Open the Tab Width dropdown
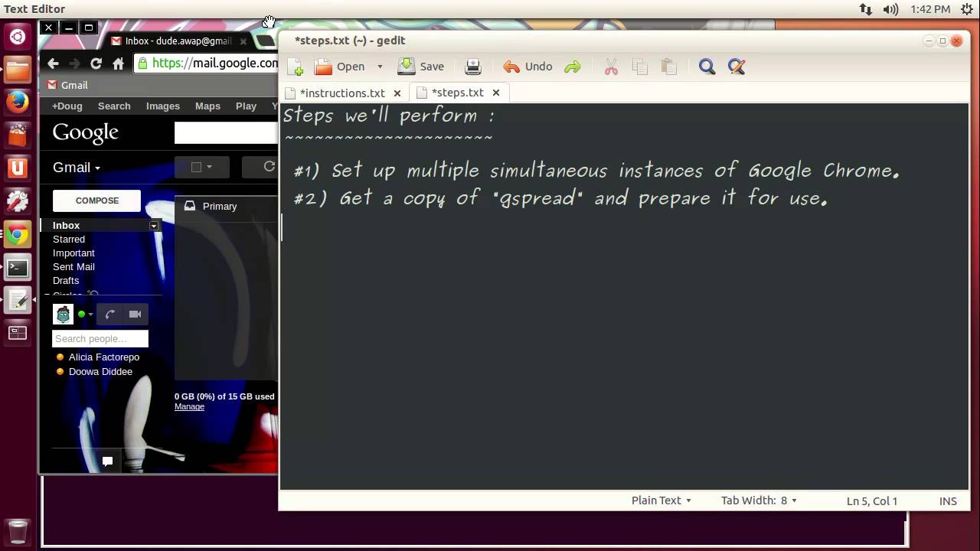 point(759,500)
